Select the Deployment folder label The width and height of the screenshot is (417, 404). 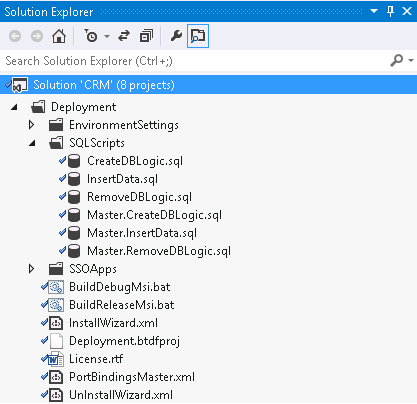click(x=83, y=107)
